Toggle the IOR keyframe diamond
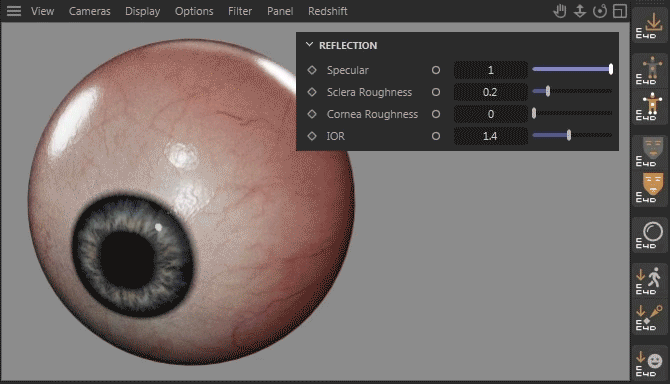670x384 pixels. click(x=312, y=136)
